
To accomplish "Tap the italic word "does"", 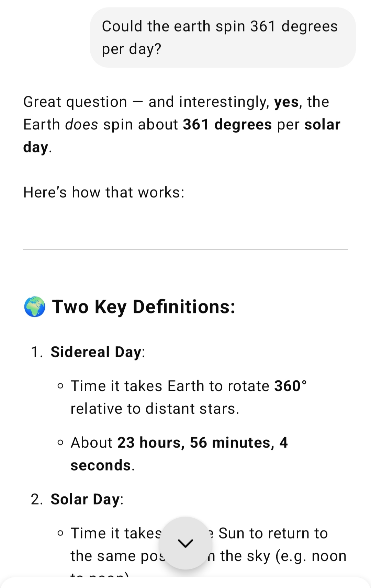I will [82, 124].
